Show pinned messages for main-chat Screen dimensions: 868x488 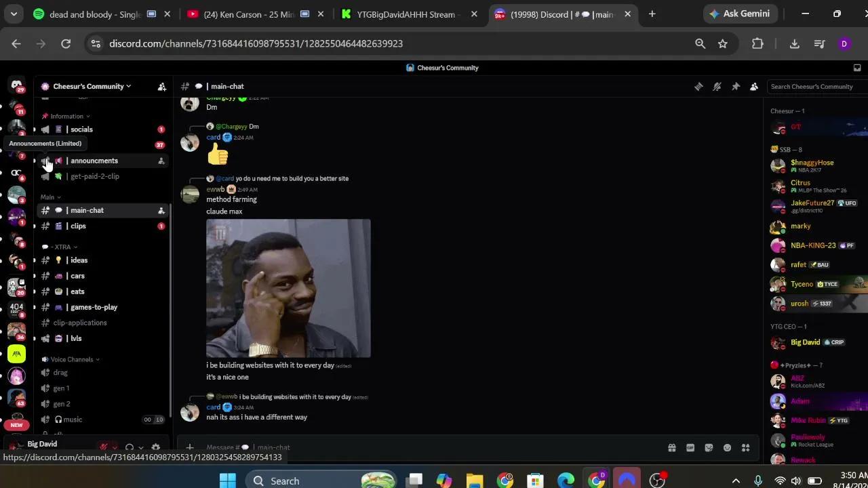coord(736,86)
